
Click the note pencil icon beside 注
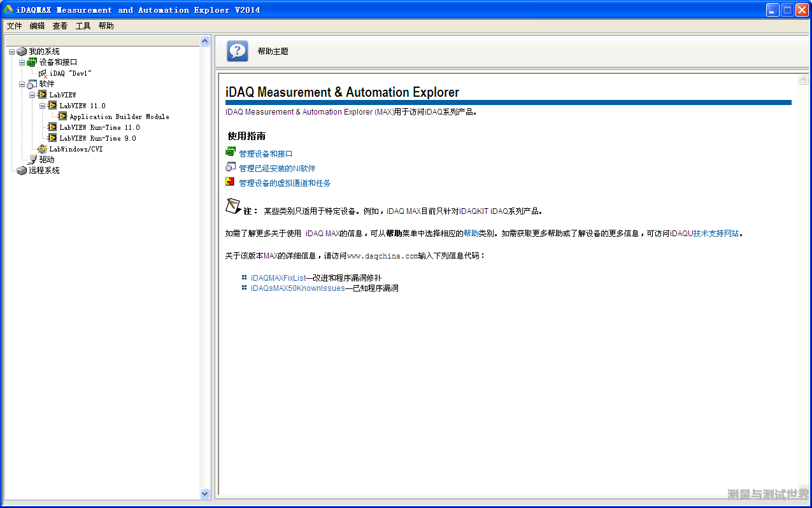(233, 206)
